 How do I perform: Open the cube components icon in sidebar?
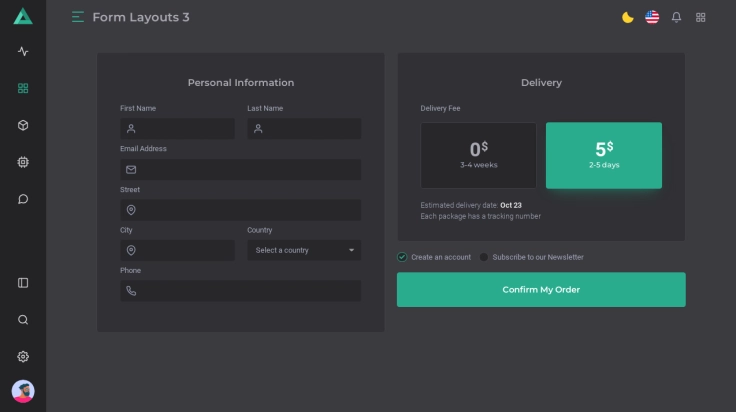(23, 125)
